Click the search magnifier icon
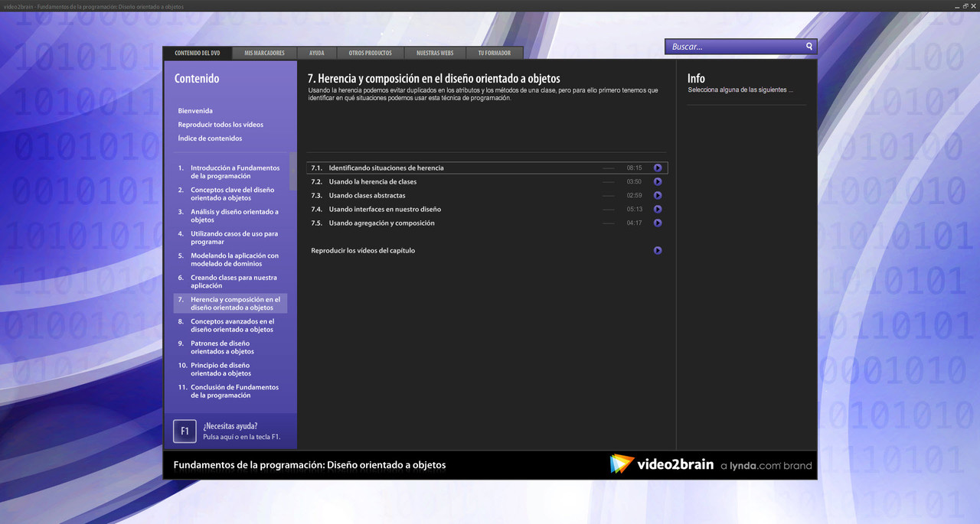Image resolution: width=980 pixels, height=524 pixels. coord(809,47)
